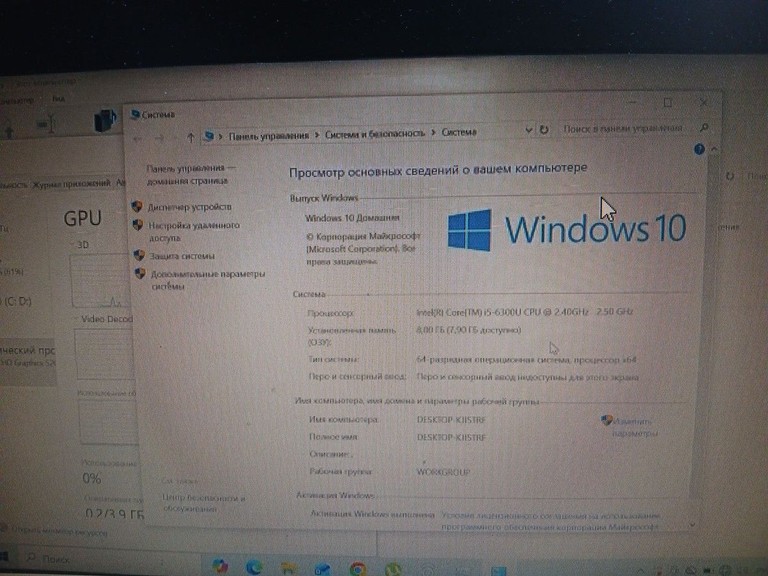Click the shield icon beside Настройка удаленного доступа
Screen dimensions: 768x576
click(138, 225)
